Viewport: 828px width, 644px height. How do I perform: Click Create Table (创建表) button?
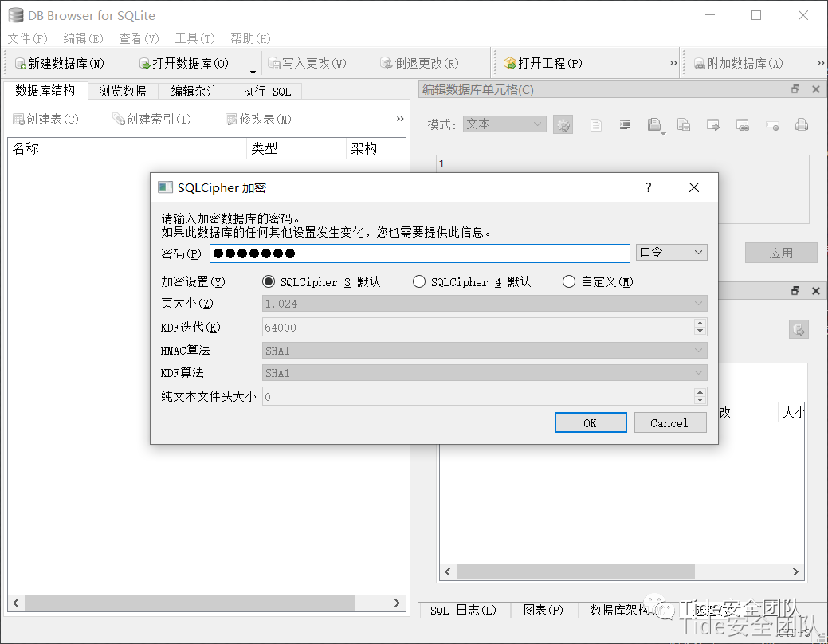tap(45, 120)
